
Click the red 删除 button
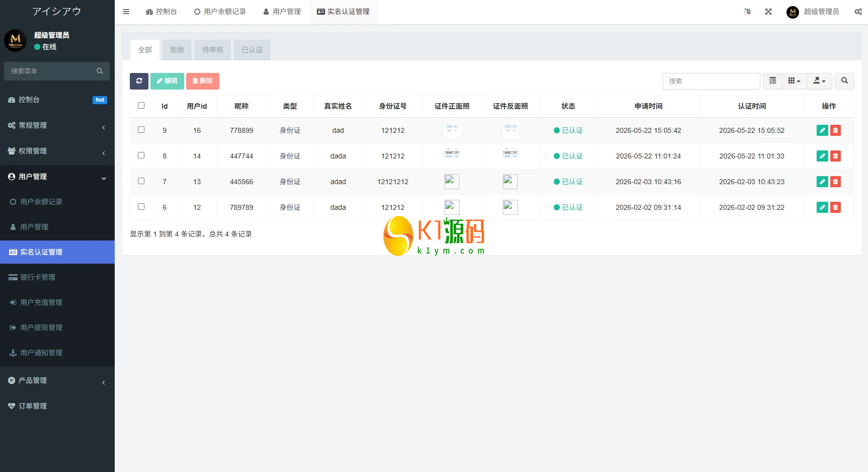click(202, 81)
